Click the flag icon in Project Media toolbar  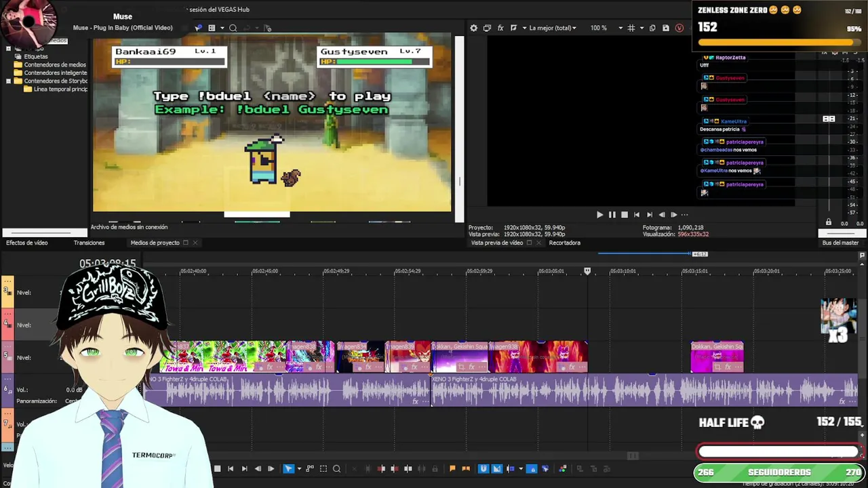[x=268, y=28]
